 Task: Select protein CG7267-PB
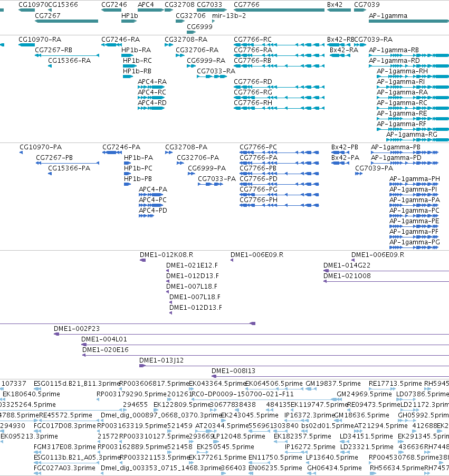tap(54, 158)
